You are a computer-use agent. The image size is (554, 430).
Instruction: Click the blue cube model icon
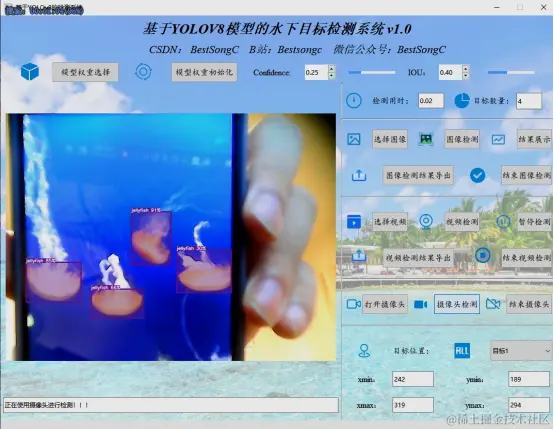30,72
